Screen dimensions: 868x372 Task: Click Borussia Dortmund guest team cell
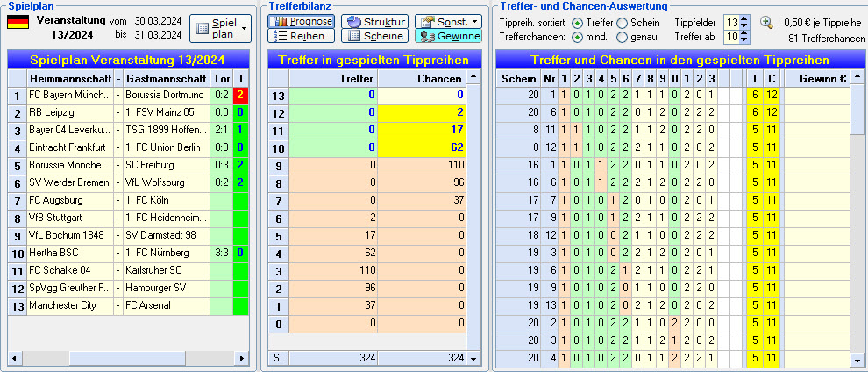click(x=167, y=96)
